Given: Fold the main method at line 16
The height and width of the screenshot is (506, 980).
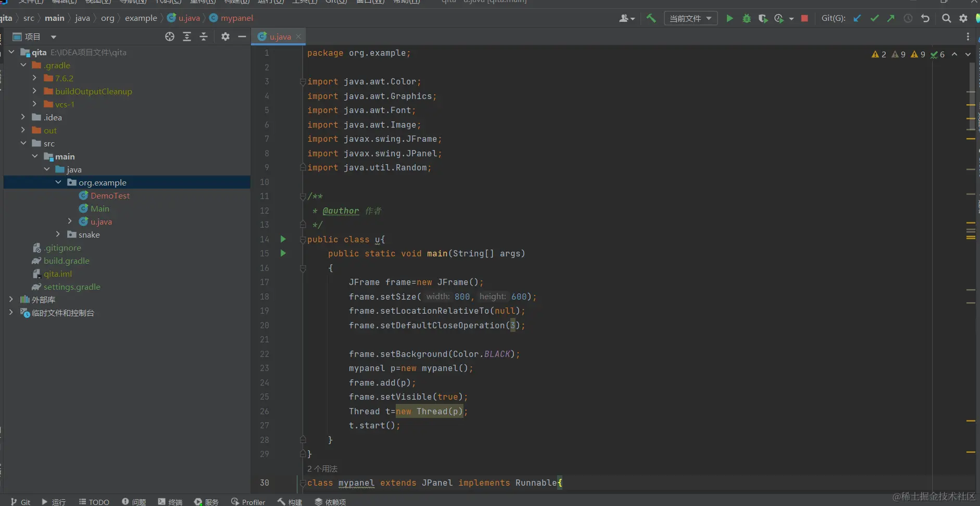Looking at the screenshot, I should 303,268.
